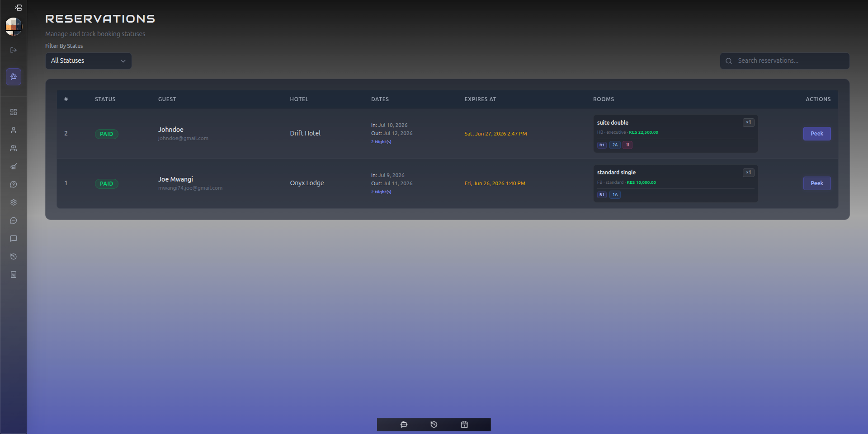868x434 pixels.
Task: Open the analytics chart icon in sidebar
Action: point(14,166)
